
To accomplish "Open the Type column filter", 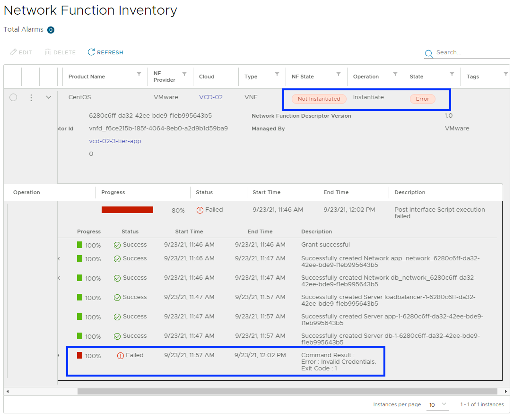I will click(x=277, y=74).
